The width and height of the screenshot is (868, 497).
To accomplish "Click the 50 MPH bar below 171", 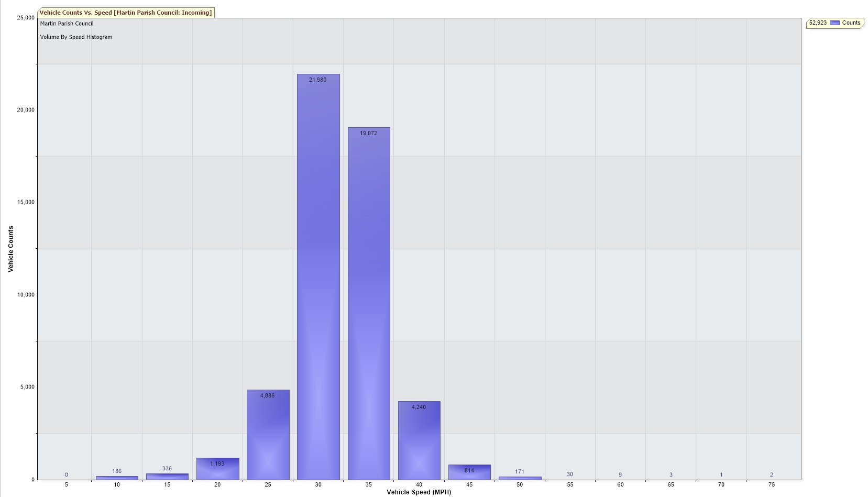I will (520, 478).
